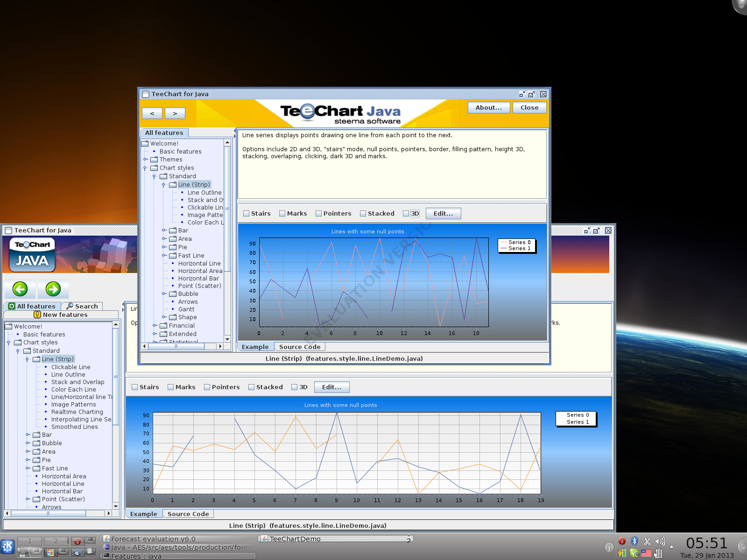Click TeeChartDemo taskbar entry

(x=335, y=539)
